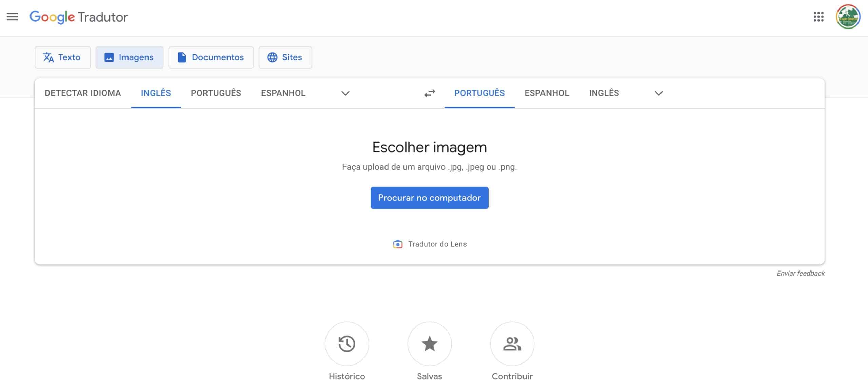The image size is (868, 392).
Task: Select Espanhol as source language
Action: coord(283,93)
